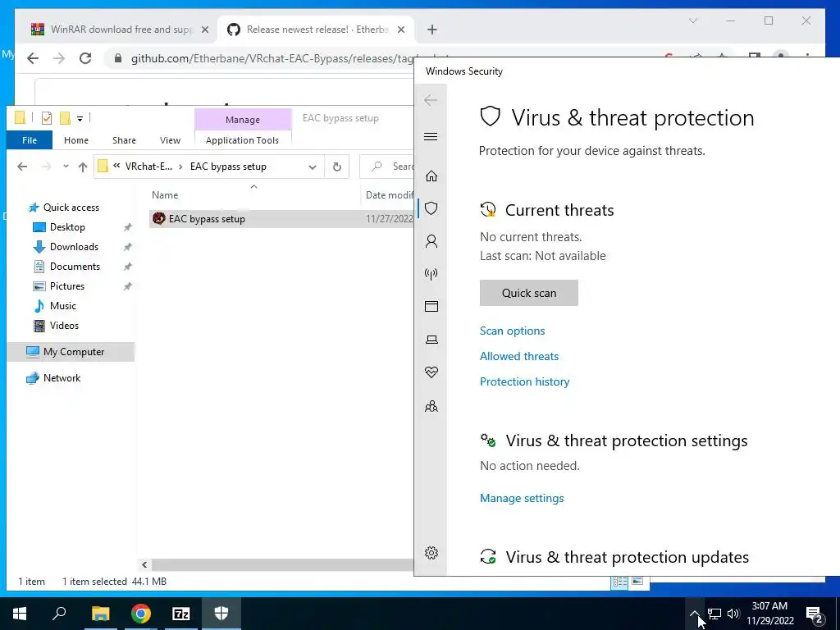
Task: Open Documents in navigation pane
Action: 75,267
